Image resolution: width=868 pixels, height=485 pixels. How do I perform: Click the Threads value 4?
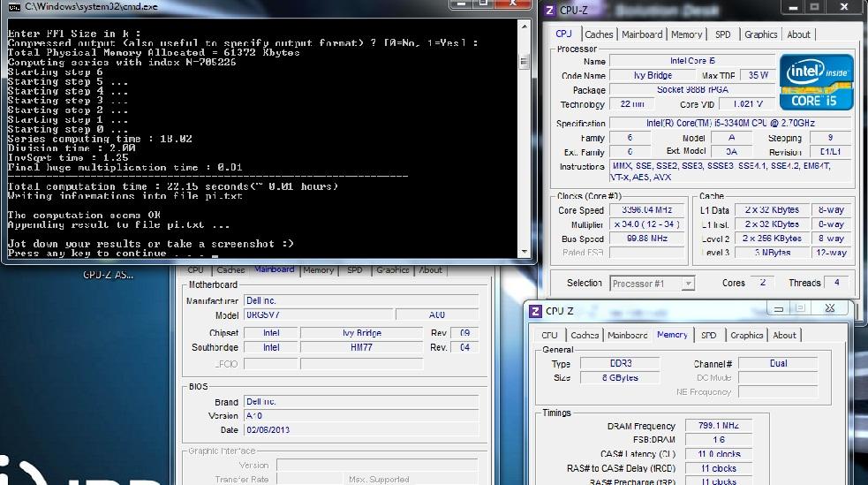(836, 283)
